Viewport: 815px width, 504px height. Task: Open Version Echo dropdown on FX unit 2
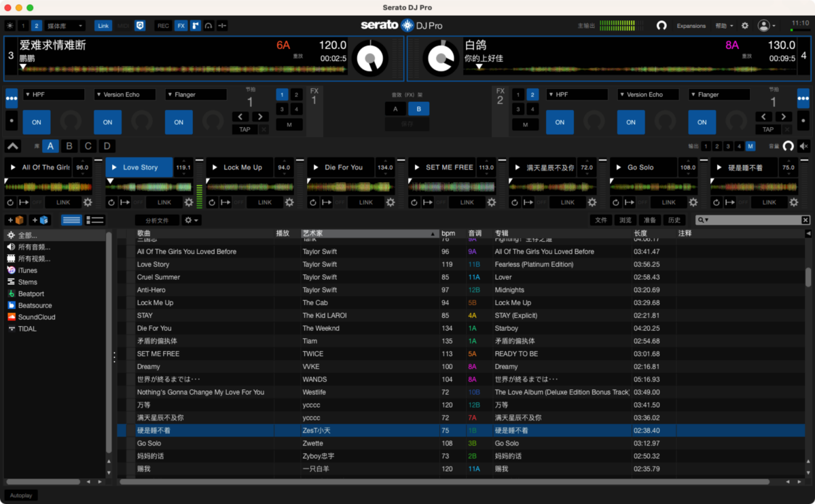click(648, 94)
